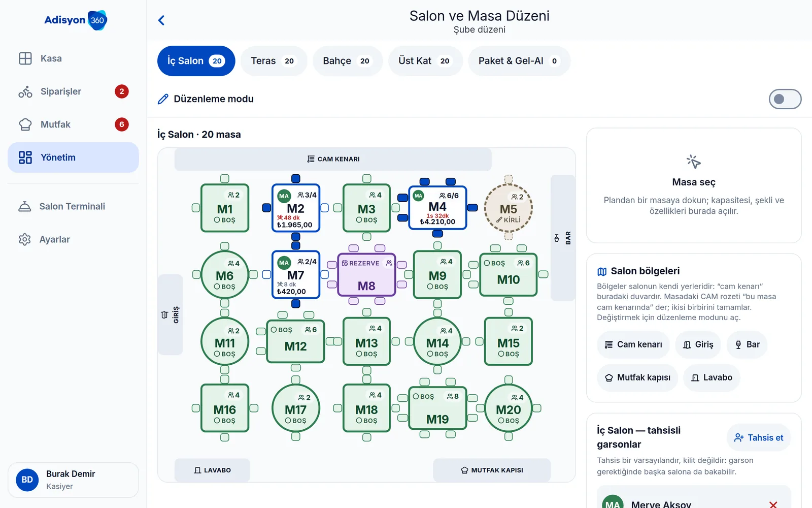The height and width of the screenshot is (508, 812).
Task: Click the Tahsis et button
Action: pyautogui.click(x=759, y=437)
